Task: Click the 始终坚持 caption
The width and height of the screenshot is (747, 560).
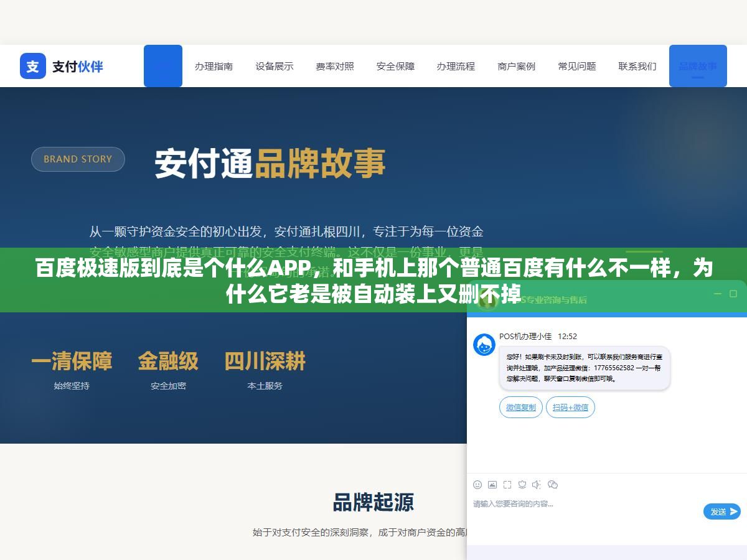Action: pos(72,386)
